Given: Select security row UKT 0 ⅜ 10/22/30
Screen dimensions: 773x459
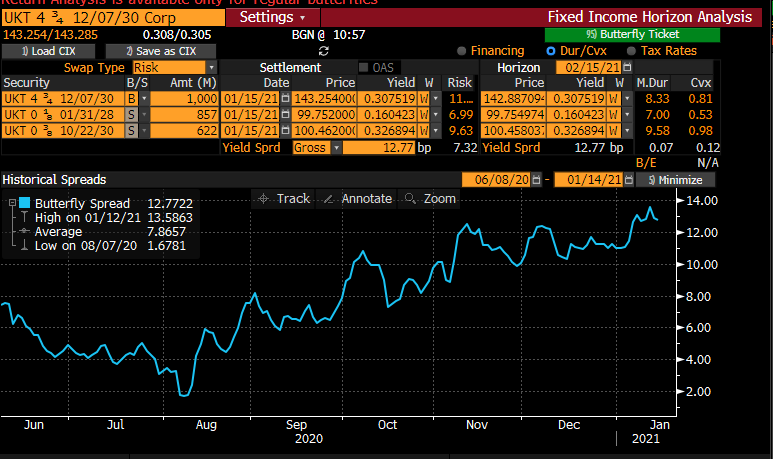Looking at the screenshot, I should pos(63,131).
